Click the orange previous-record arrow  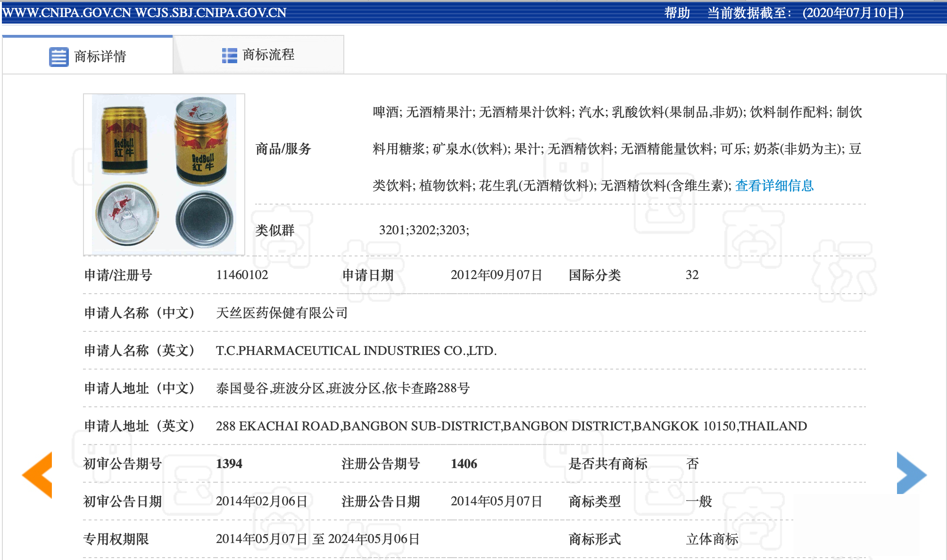38,474
